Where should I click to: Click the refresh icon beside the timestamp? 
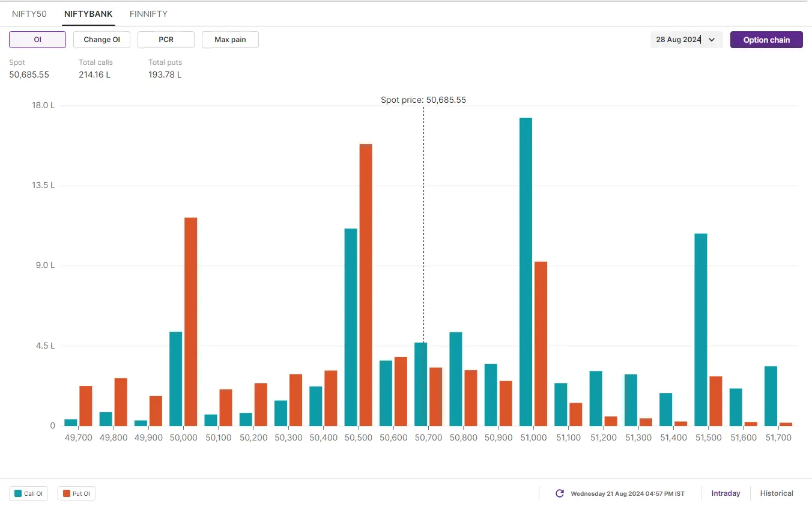click(560, 493)
